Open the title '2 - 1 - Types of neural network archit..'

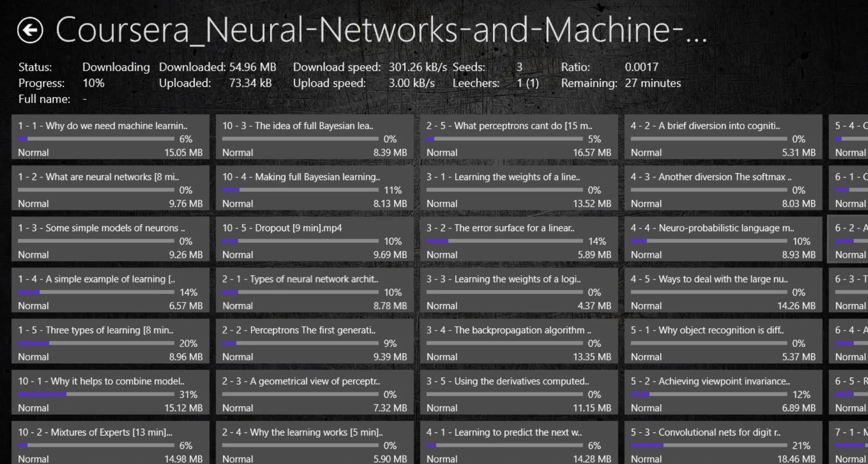300,279
